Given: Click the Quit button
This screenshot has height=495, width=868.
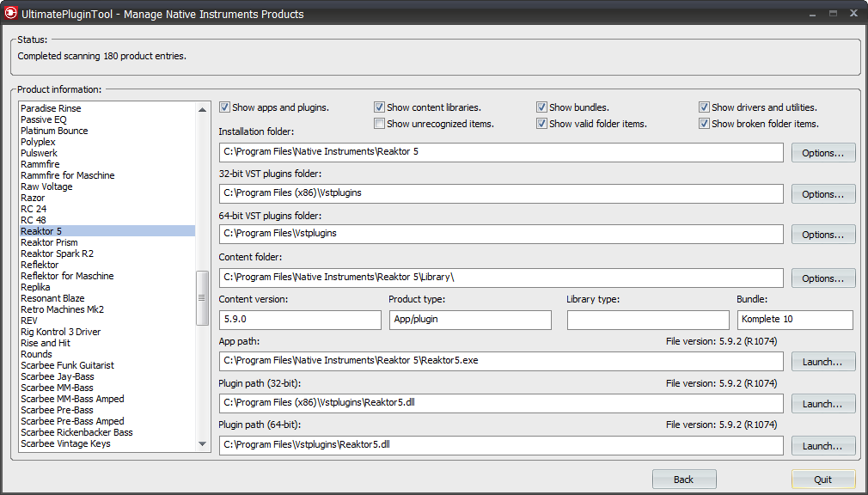Looking at the screenshot, I should (x=823, y=480).
